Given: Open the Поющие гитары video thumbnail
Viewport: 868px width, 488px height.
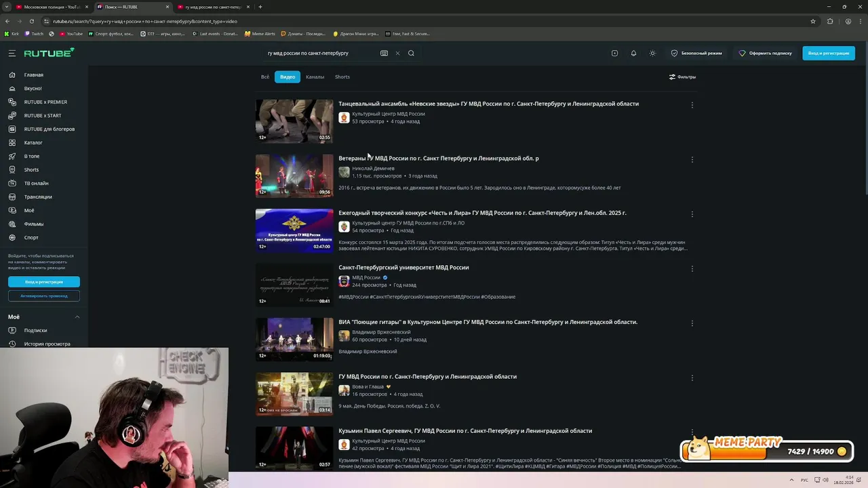Looking at the screenshot, I should point(294,340).
